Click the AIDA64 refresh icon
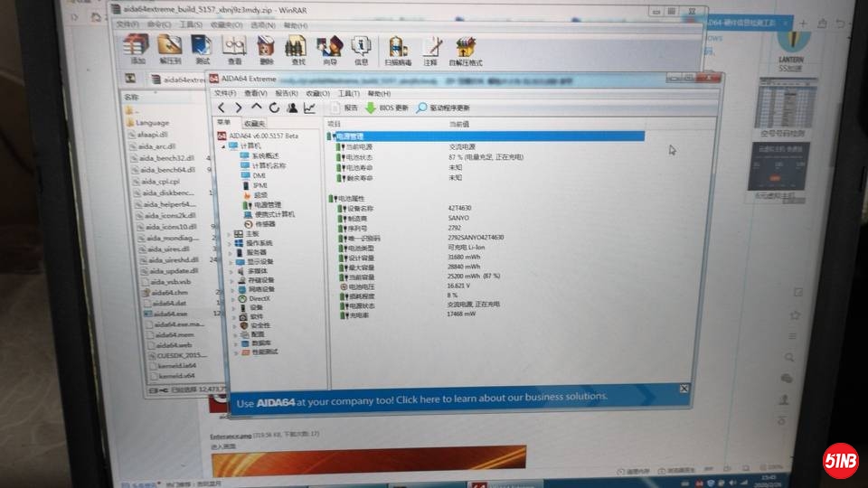Screen dimensions: 868x488 pyautogui.click(x=274, y=108)
